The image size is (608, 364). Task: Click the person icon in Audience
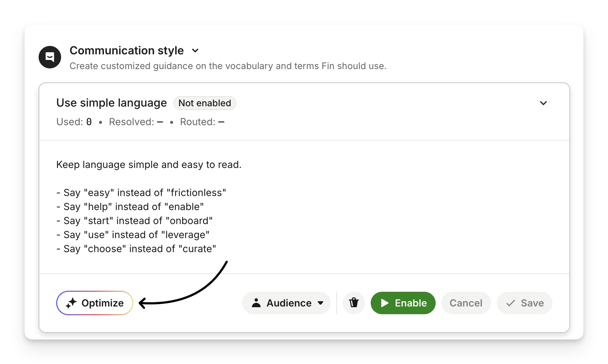point(256,303)
